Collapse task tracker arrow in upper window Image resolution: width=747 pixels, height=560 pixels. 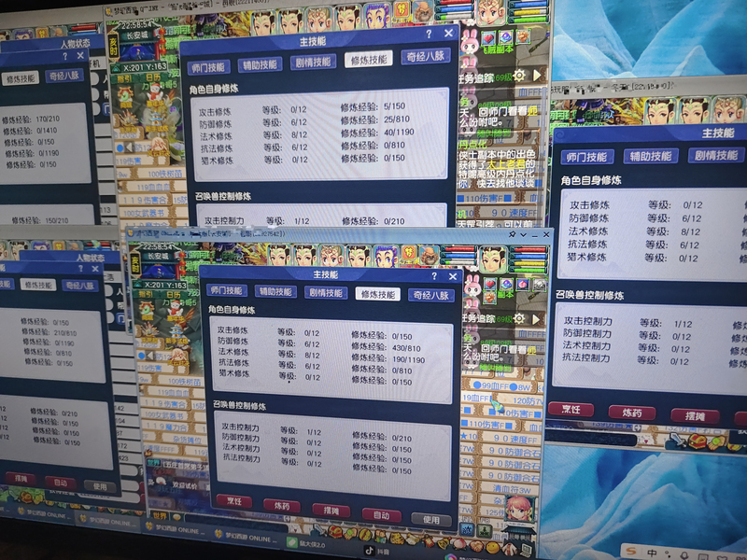point(537,76)
